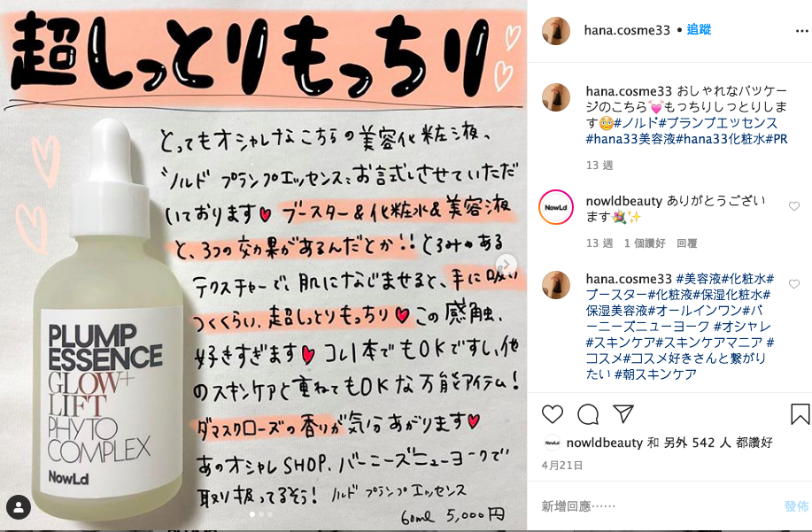The image size is (812, 532).
Task: Save the post with bookmark icon
Action: pyautogui.click(x=800, y=414)
